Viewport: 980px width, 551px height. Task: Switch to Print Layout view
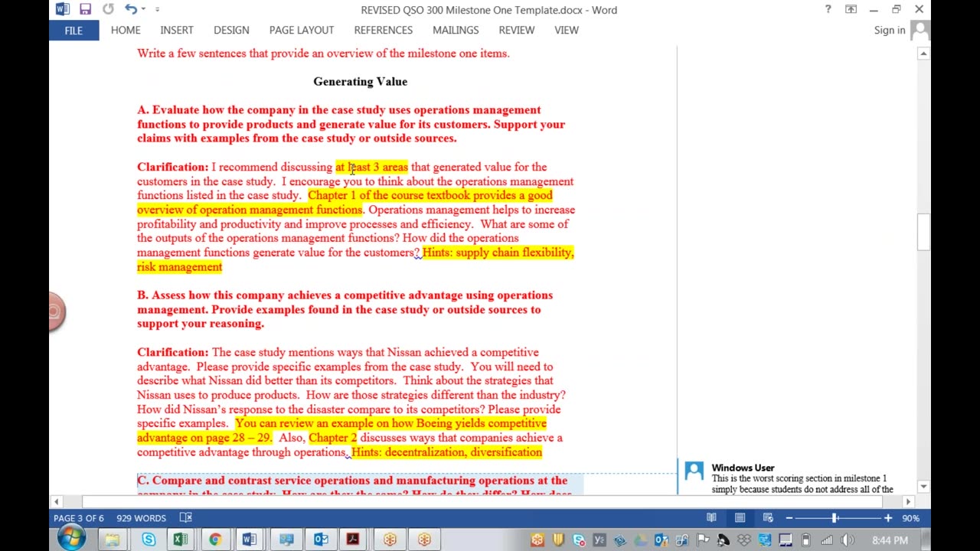(740, 518)
